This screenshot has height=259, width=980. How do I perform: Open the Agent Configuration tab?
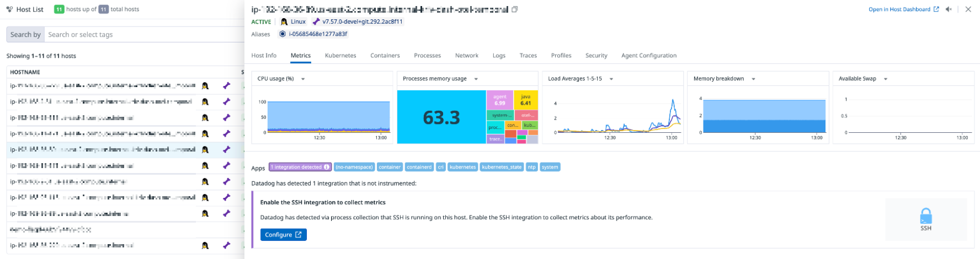(648, 56)
